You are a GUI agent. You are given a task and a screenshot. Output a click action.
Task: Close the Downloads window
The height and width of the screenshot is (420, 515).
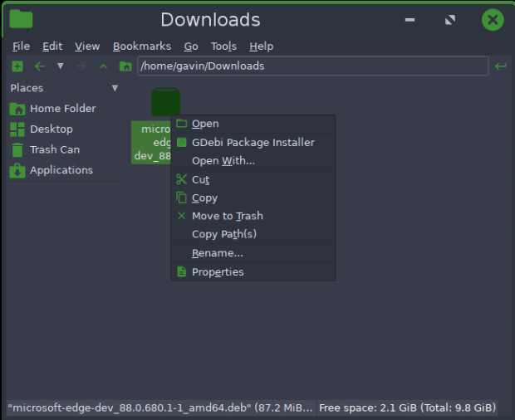tap(493, 20)
